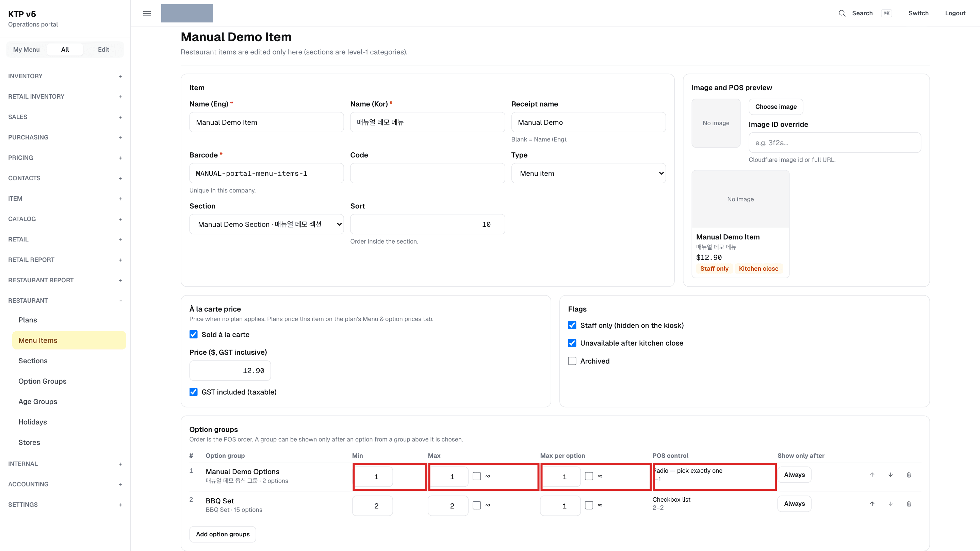The height and width of the screenshot is (551, 980).
Task: Click the Barcode input field
Action: pos(267,173)
